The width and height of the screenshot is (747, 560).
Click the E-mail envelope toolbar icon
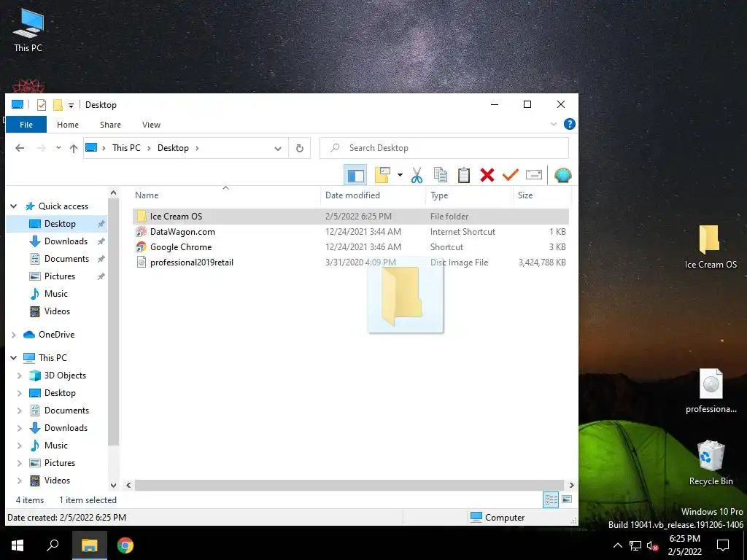(x=533, y=175)
